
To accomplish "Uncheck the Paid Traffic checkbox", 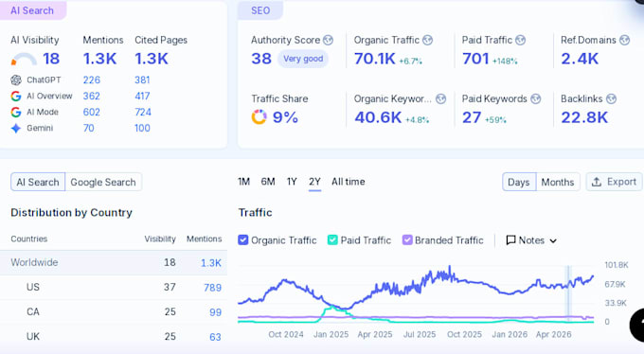I will tap(332, 239).
